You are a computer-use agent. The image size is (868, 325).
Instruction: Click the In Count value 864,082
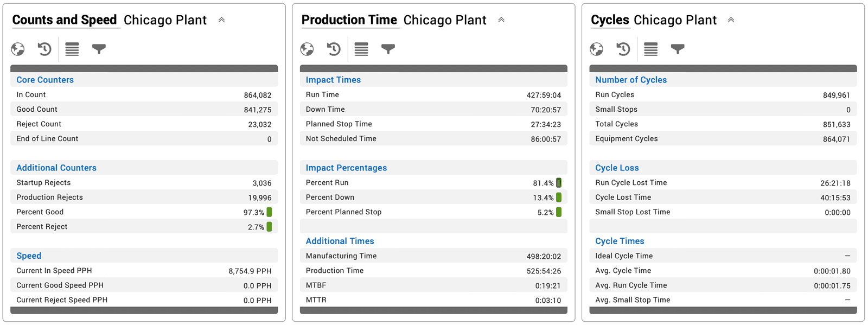click(x=258, y=95)
